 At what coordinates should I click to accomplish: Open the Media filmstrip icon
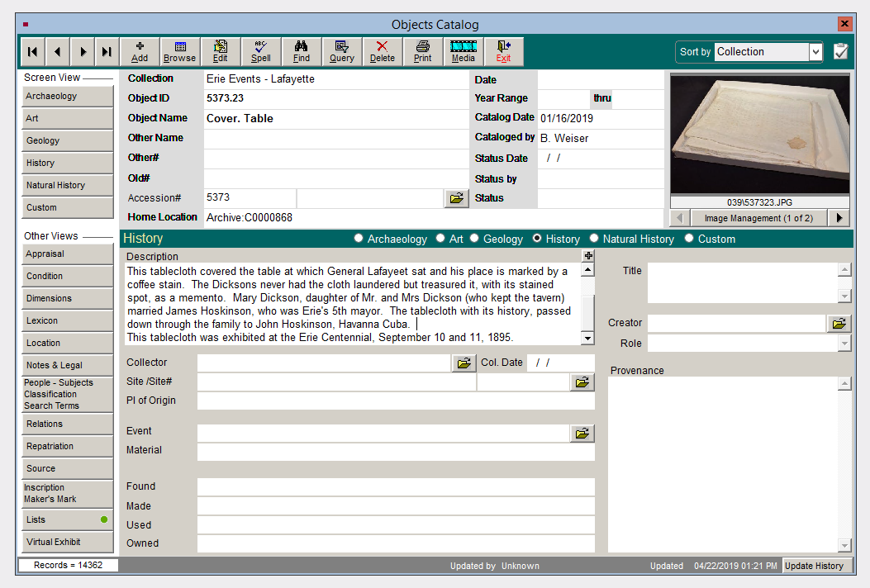pyautogui.click(x=464, y=51)
